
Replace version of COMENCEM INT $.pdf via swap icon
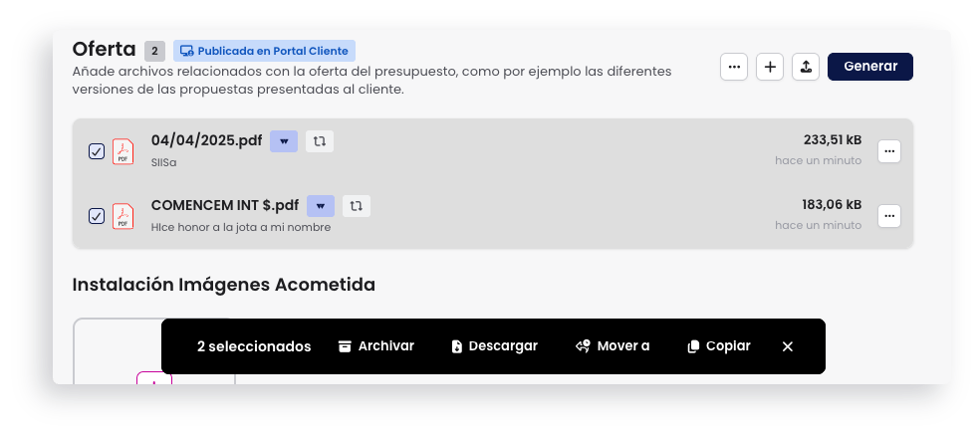pyautogui.click(x=357, y=205)
